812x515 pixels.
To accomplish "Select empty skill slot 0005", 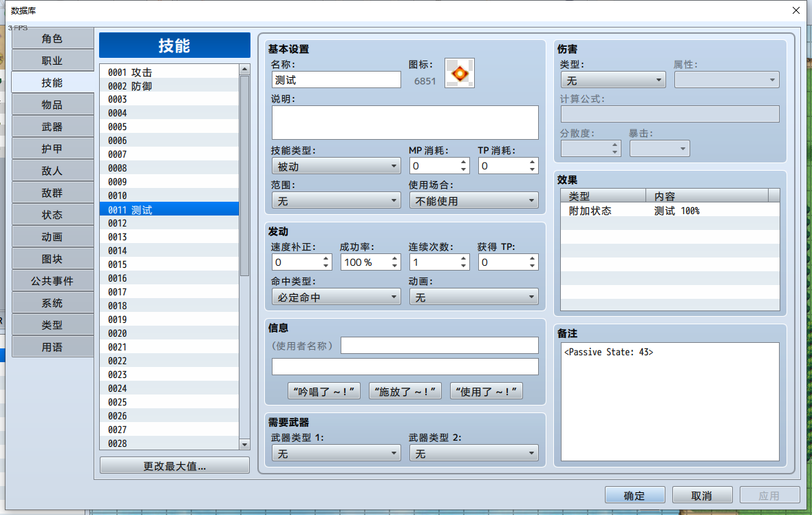I will point(169,127).
